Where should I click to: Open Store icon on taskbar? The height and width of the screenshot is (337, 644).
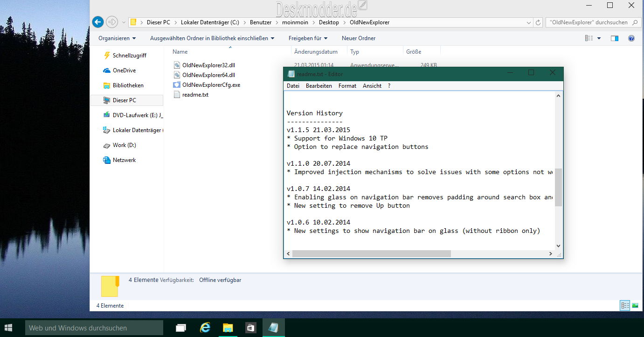[x=250, y=328]
